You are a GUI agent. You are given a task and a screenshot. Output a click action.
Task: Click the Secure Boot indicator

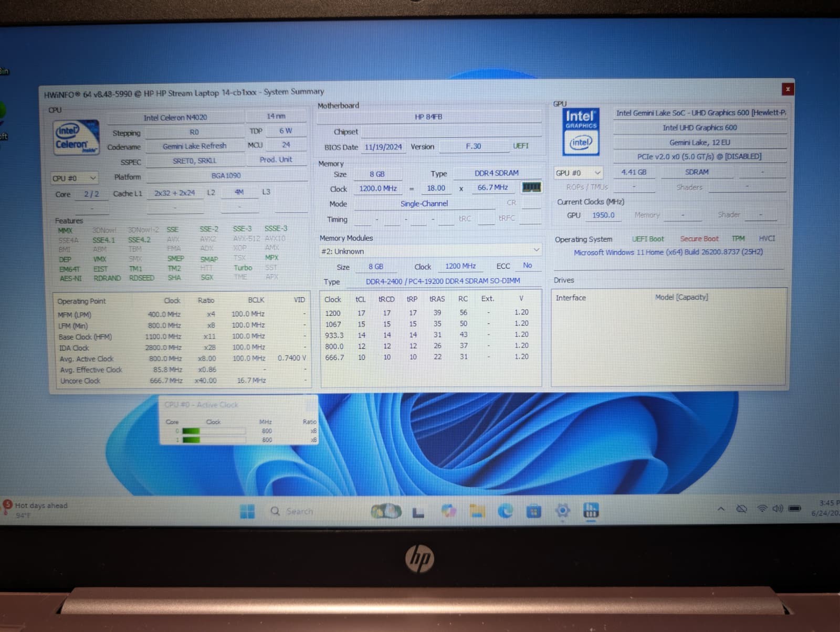tap(699, 239)
